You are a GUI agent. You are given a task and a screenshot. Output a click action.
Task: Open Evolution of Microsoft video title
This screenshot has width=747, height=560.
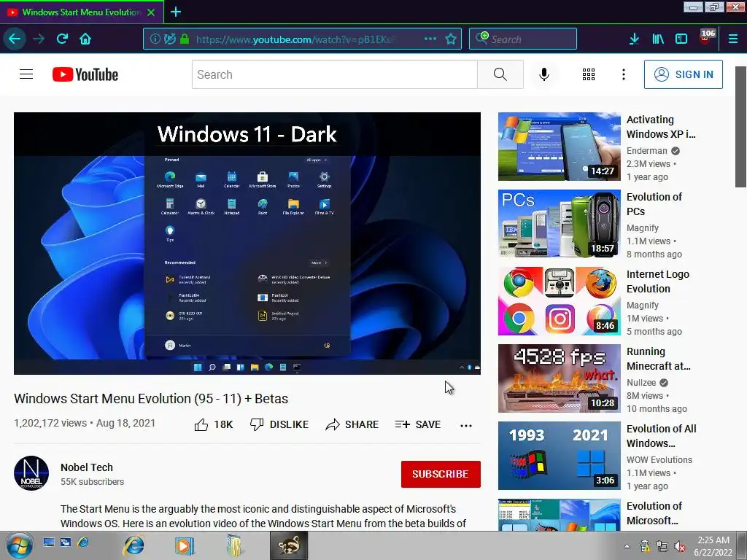pyautogui.click(x=654, y=513)
